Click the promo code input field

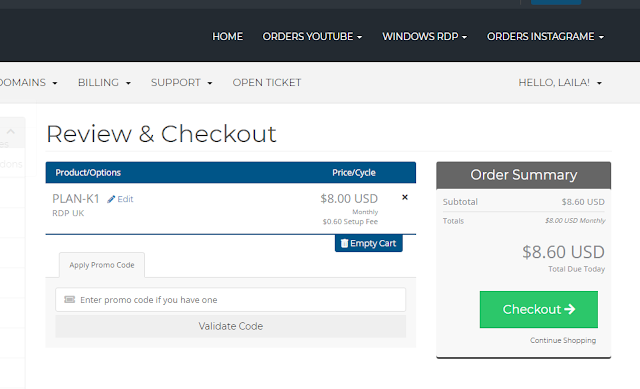coord(231,300)
